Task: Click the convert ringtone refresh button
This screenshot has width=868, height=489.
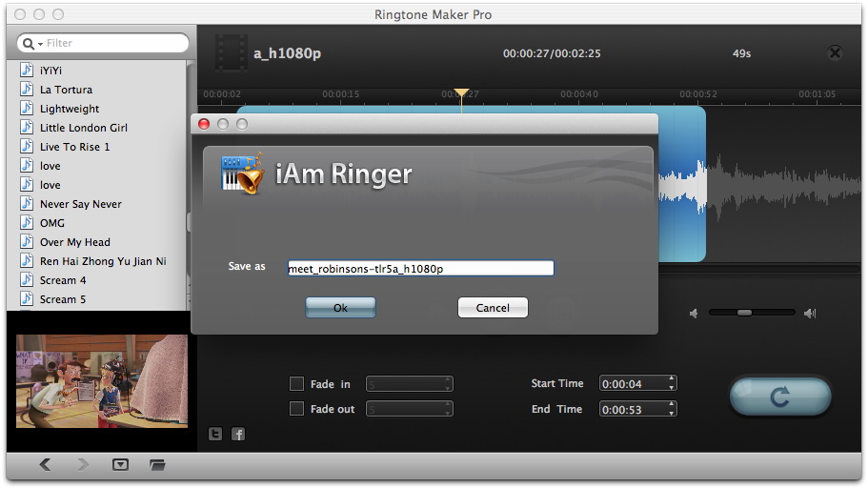Action: (x=779, y=397)
